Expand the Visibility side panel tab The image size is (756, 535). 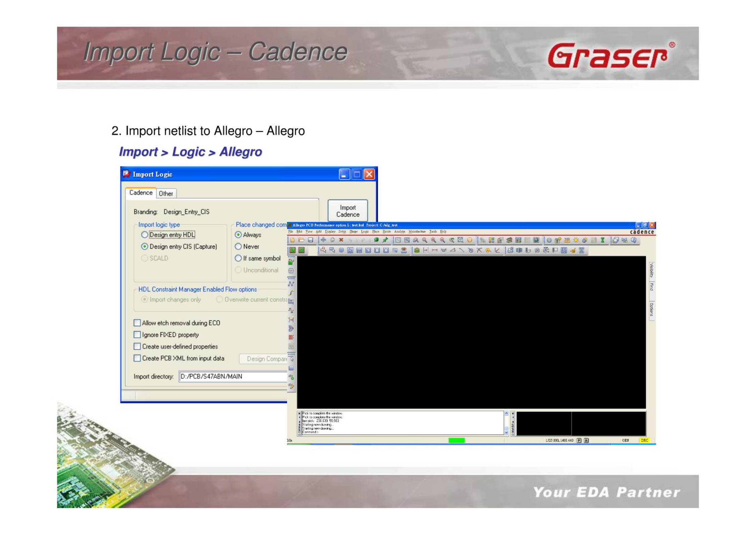click(x=652, y=271)
